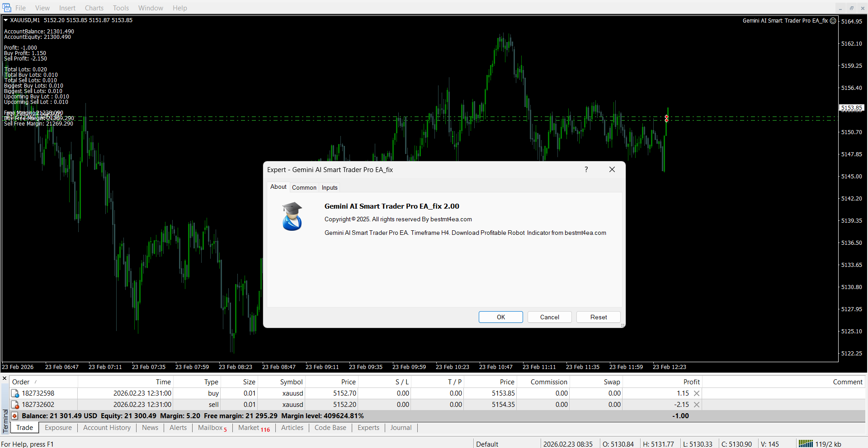Close sell order 182732602 with its X icon
The height and width of the screenshot is (448, 868).
[697, 405]
